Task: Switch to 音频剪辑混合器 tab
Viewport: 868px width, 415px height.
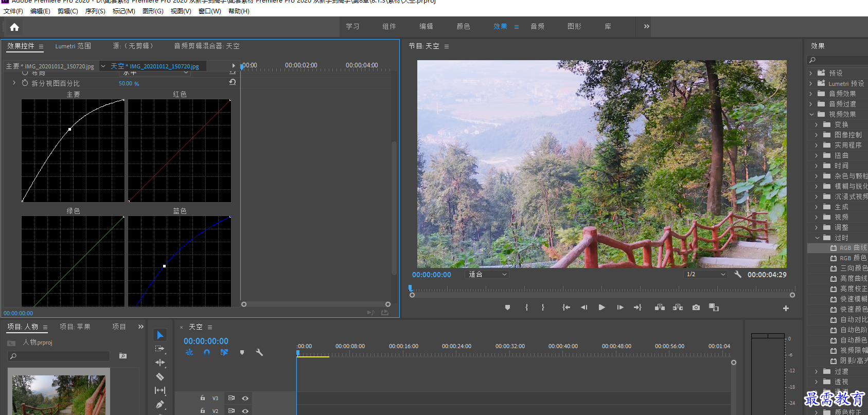Action: click(x=207, y=46)
